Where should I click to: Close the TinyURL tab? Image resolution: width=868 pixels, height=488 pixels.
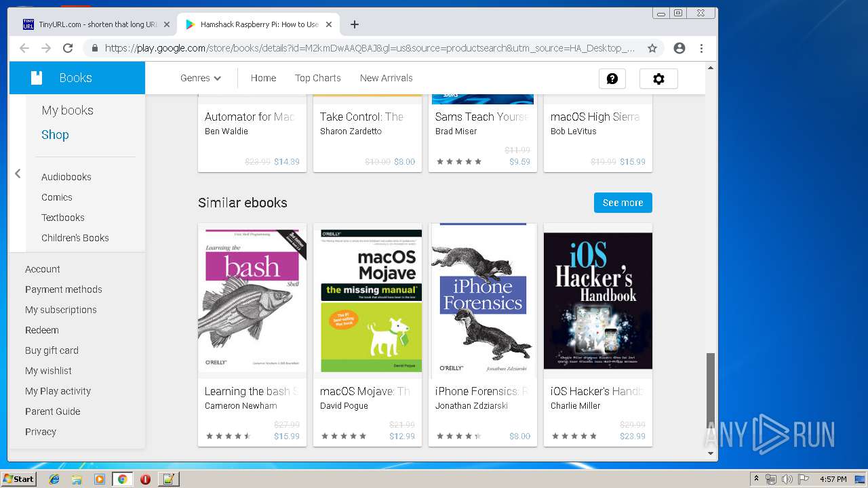[167, 24]
